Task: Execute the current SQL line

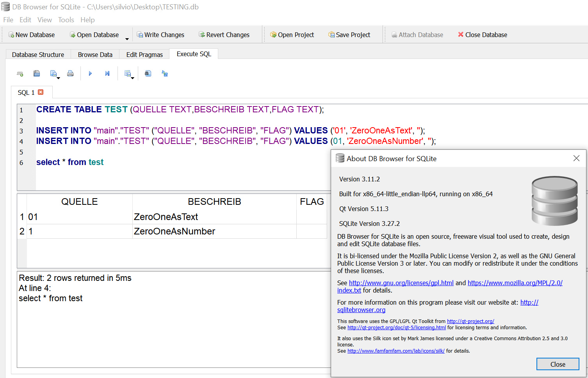Action: (x=107, y=73)
